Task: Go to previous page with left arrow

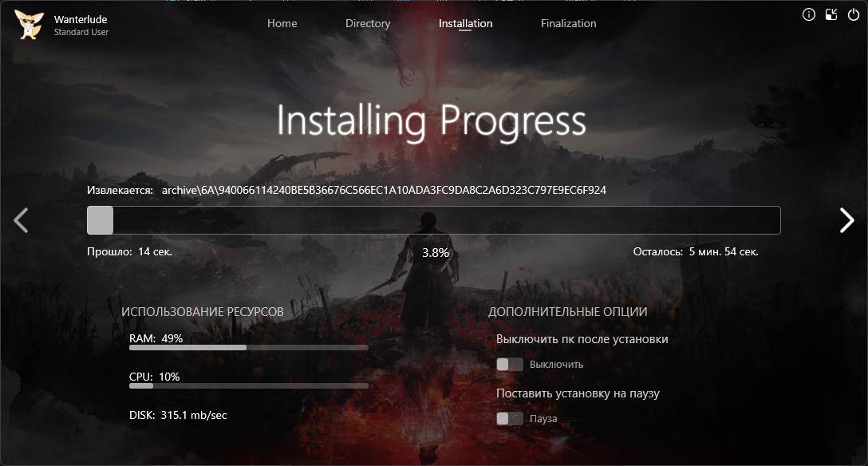Action: (x=21, y=220)
